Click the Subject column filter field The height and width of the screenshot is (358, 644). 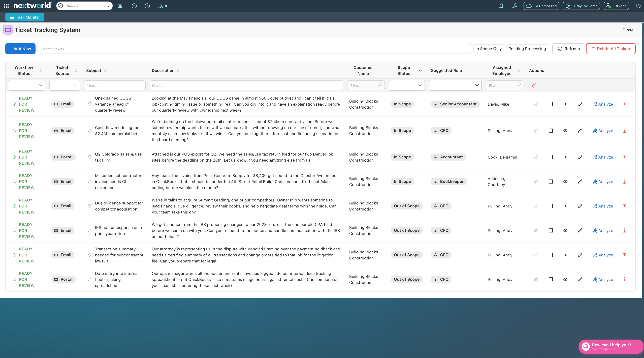pos(115,85)
